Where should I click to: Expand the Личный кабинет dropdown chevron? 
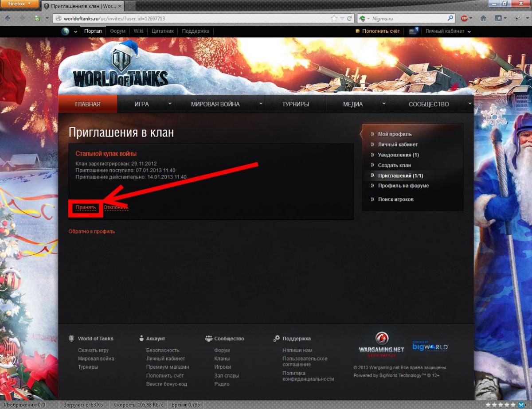coord(469,31)
